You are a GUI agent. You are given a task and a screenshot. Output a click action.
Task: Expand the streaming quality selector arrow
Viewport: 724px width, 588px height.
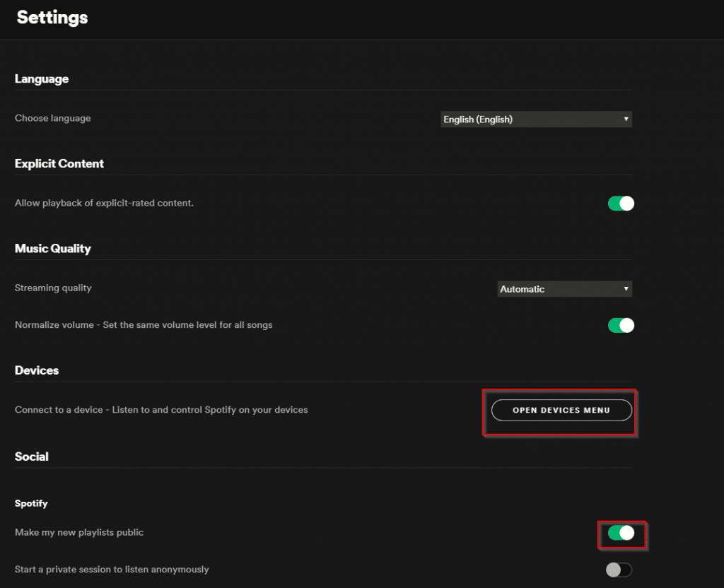pos(626,288)
